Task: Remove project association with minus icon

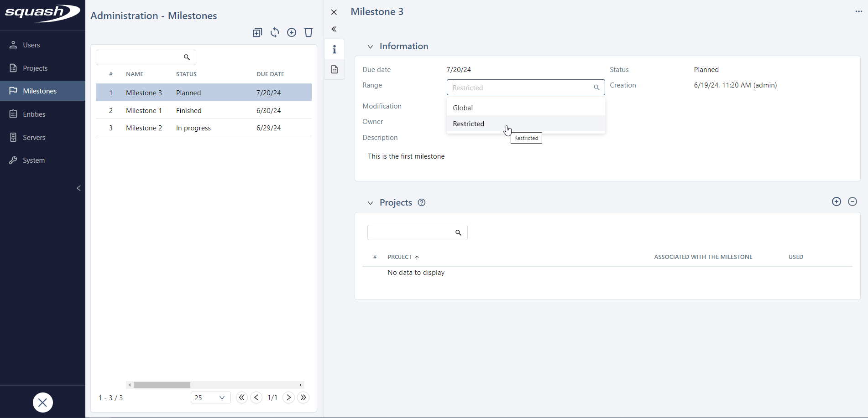Action: 852,201
